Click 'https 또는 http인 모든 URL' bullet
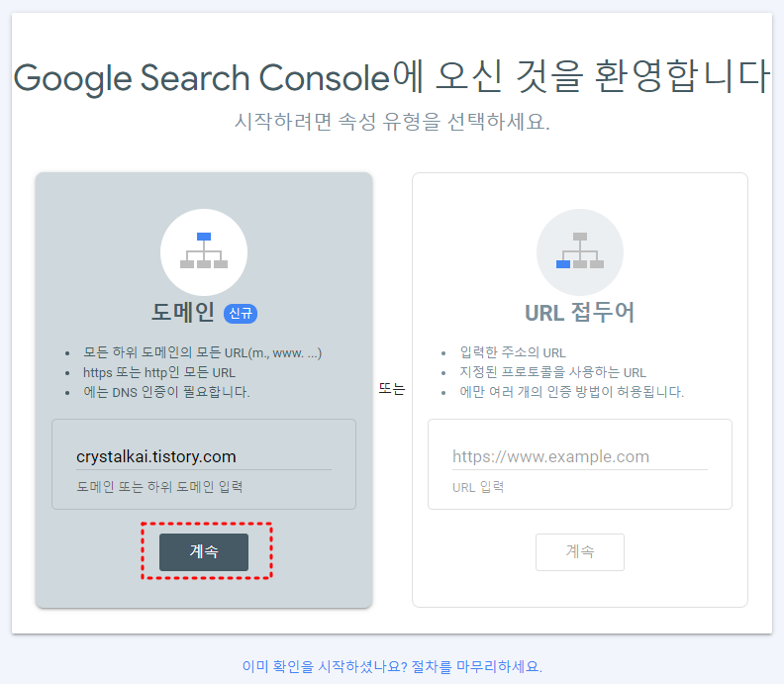This screenshot has width=784, height=684. 159,372
